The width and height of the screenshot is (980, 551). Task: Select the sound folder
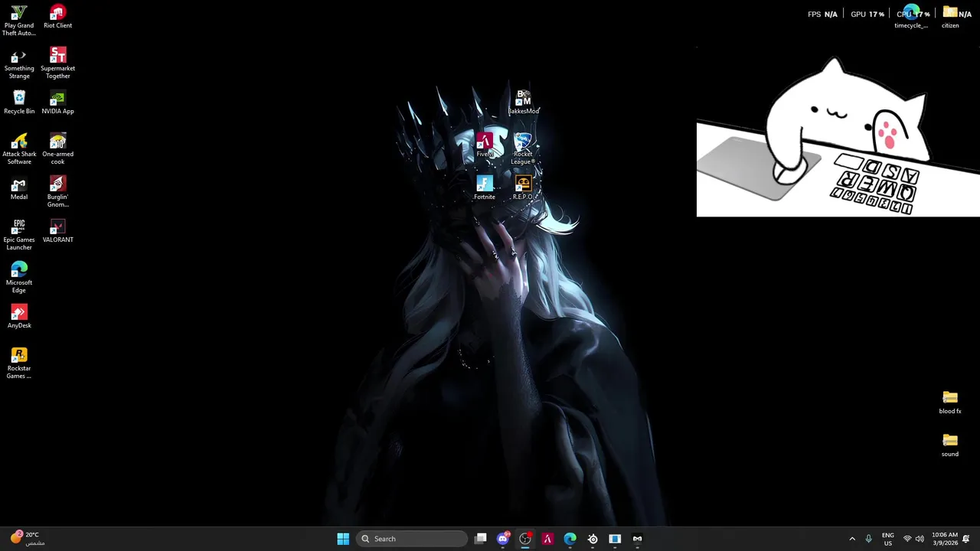[950, 445]
